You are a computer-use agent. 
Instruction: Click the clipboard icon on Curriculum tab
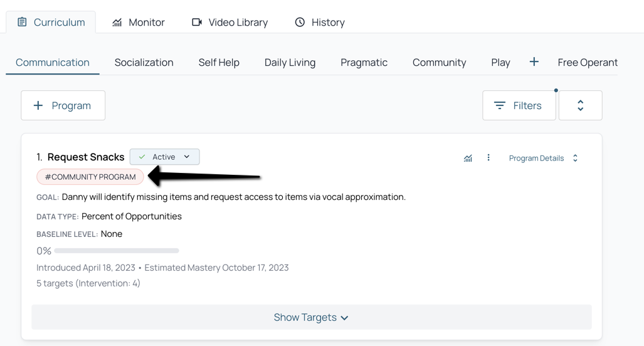pyautogui.click(x=22, y=22)
